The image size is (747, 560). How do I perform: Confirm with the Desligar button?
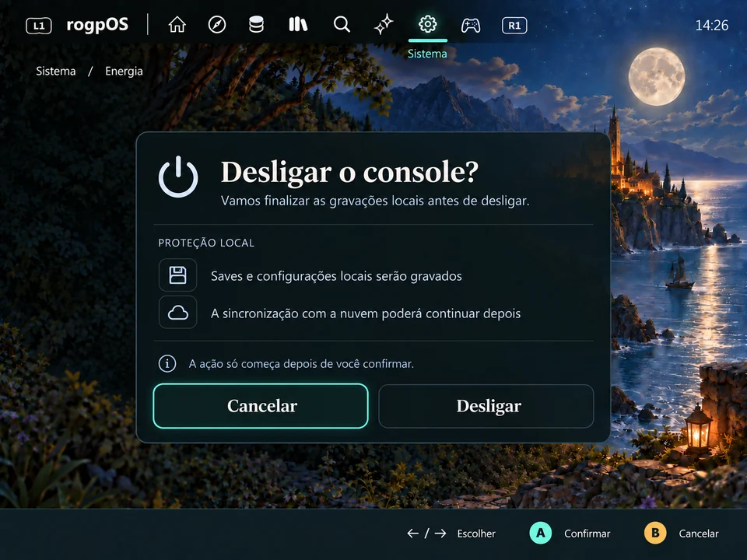click(486, 406)
